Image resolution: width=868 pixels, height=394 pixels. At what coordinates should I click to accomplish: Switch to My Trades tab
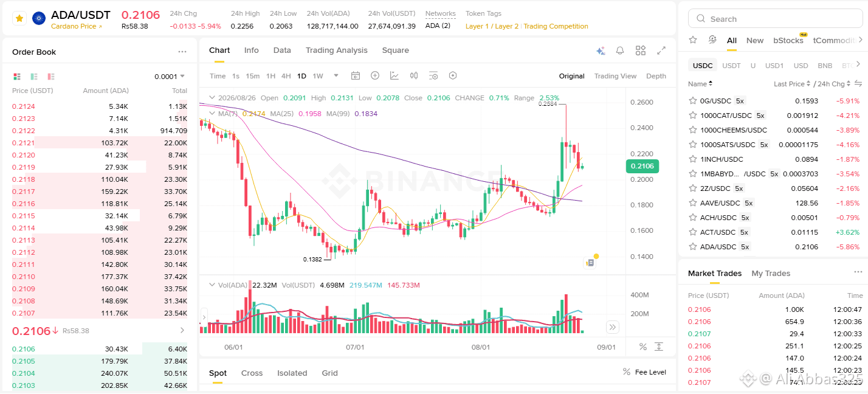point(771,274)
